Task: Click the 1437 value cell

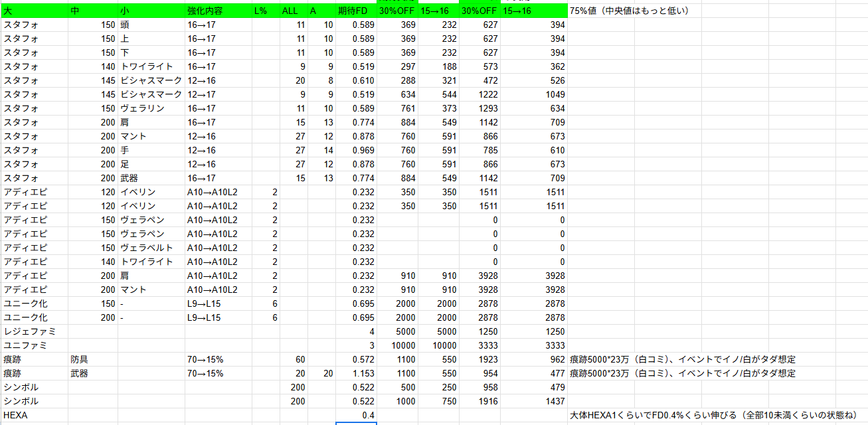Action: coord(534,401)
